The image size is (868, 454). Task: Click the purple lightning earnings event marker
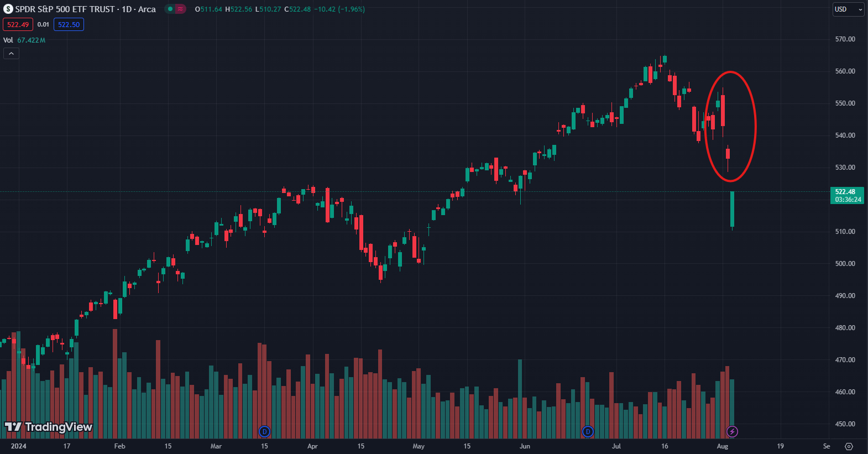point(732,431)
